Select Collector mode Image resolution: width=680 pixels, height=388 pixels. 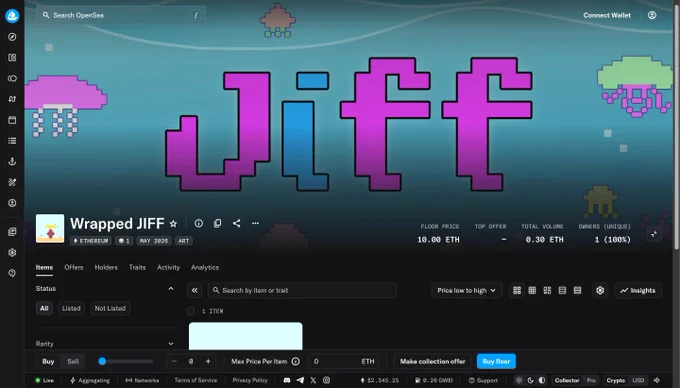click(x=567, y=380)
